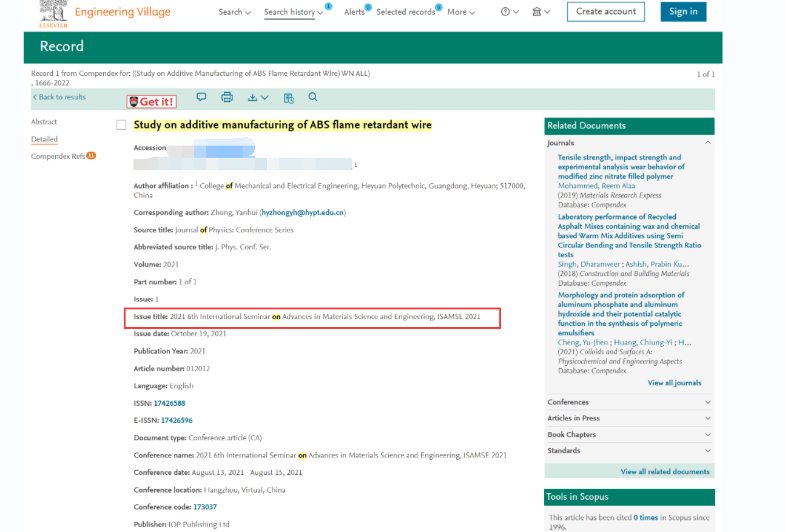Open the Engineering Village home link
785x532 pixels.
[x=123, y=12]
